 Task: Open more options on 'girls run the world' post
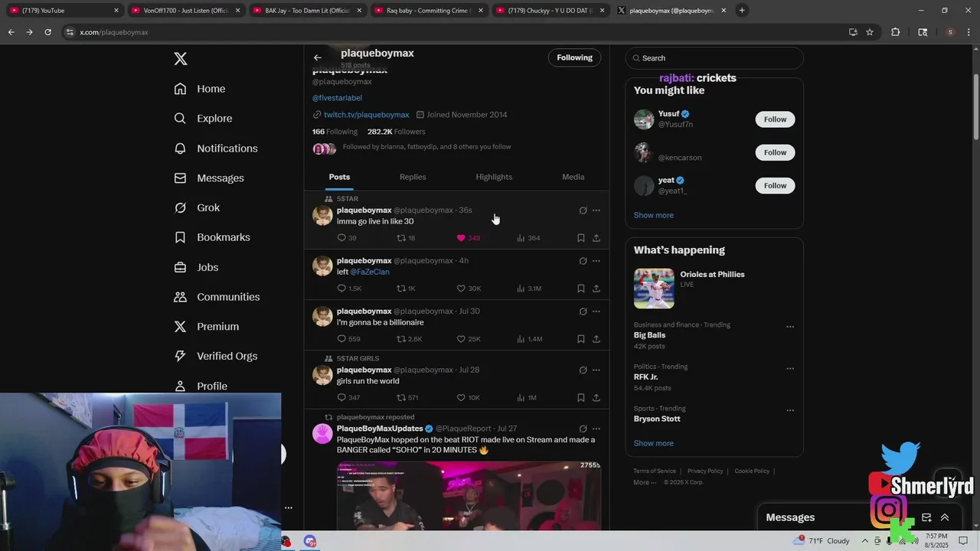click(596, 370)
